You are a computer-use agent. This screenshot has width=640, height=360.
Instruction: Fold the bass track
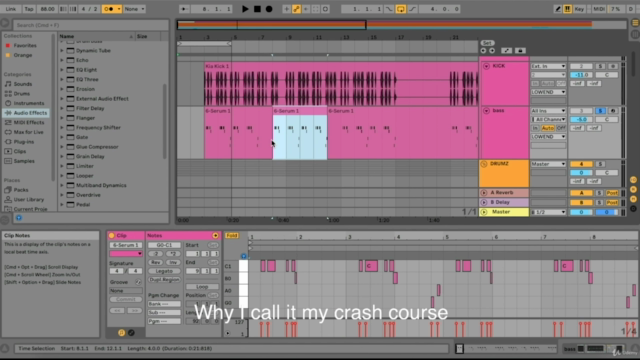click(486, 111)
